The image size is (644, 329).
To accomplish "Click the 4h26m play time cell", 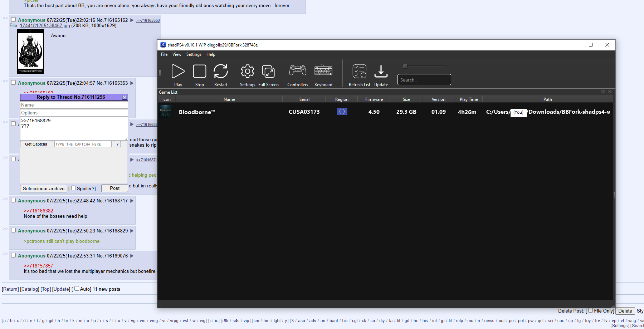I will tap(467, 112).
